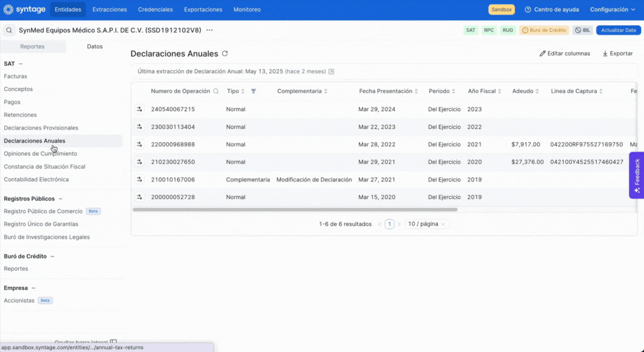Open Pagos in the sidebar

click(12, 102)
